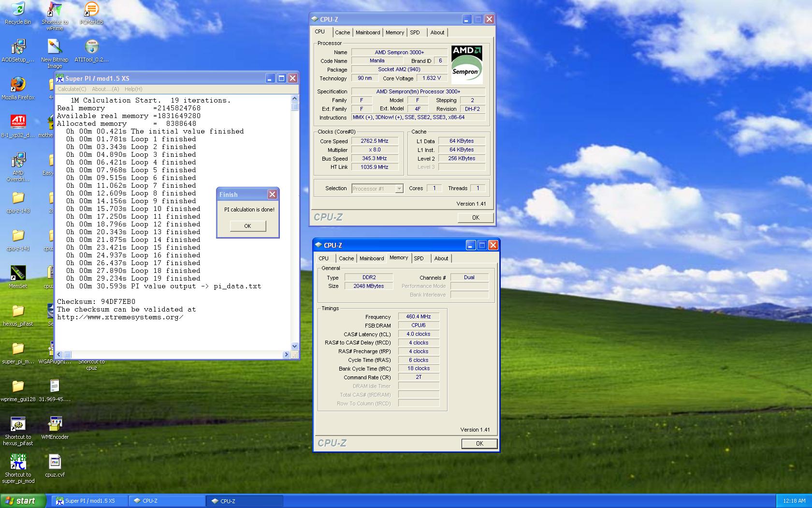Open the cpu-z-143 folder

(18, 202)
